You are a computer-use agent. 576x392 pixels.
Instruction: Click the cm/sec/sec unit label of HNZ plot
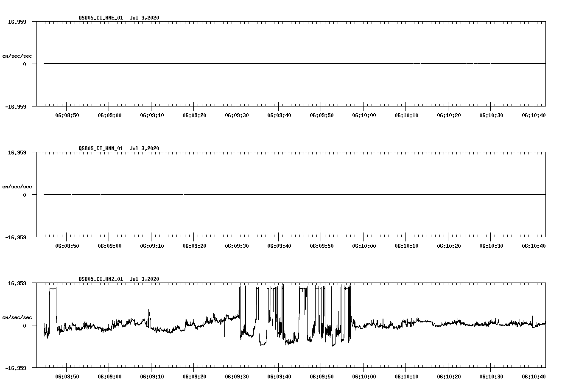17,317
